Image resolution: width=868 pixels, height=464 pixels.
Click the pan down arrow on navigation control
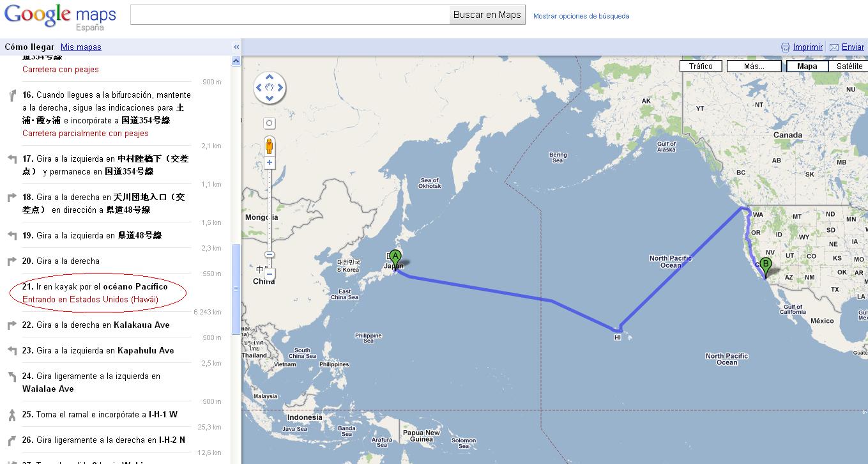(270, 98)
